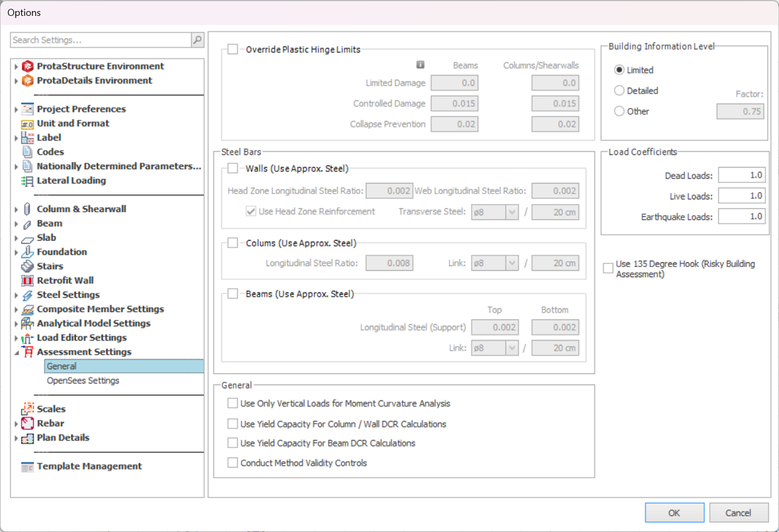Click the Unit and Format icon
Image resolution: width=779 pixels, height=532 pixels.
[27, 124]
